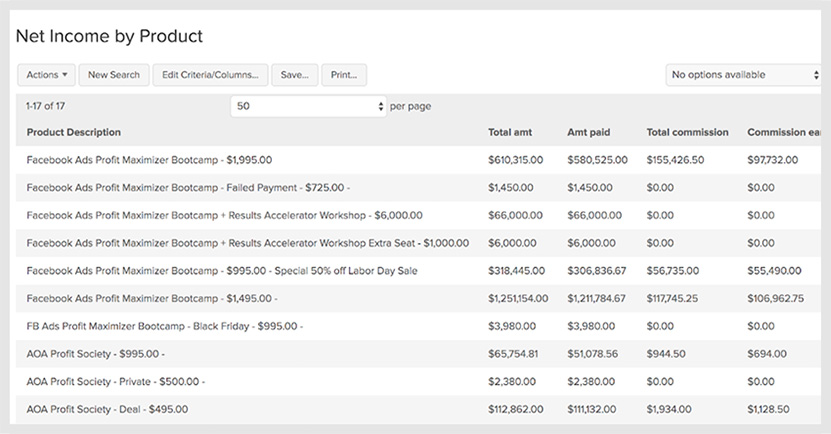Image resolution: width=831 pixels, height=434 pixels.
Task: Click total commission $117,745.25
Action: (672, 298)
